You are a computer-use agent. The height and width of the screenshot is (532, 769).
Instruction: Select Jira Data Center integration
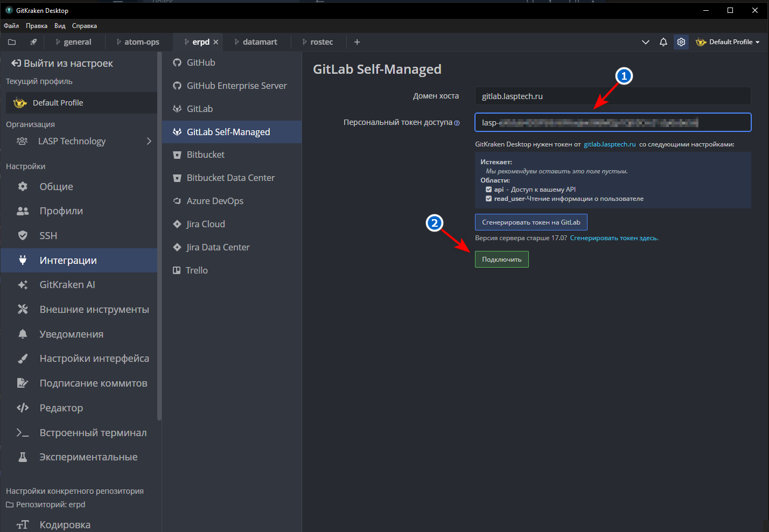click(x=232, y=247)
